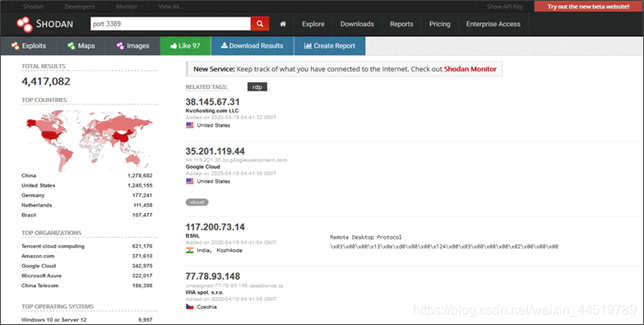Open the Developers tab in top bar
This screenshot has width=644, height=325.
[80, 7]
